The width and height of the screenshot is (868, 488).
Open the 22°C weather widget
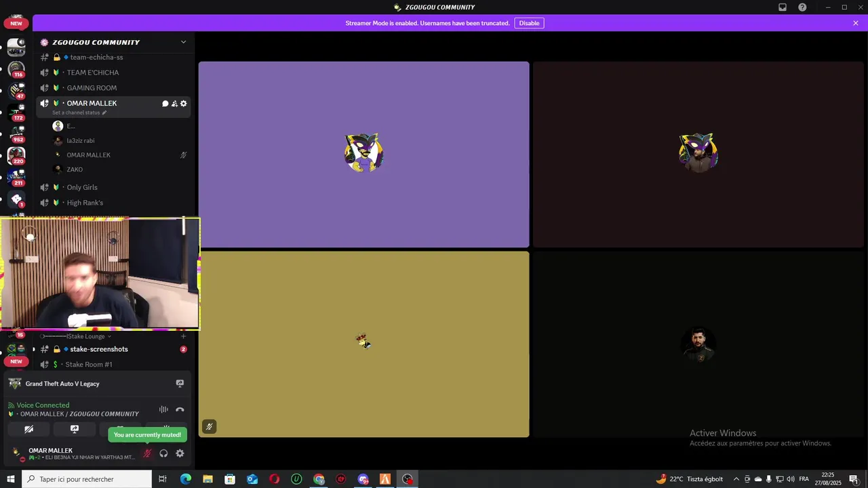(689, 479)
